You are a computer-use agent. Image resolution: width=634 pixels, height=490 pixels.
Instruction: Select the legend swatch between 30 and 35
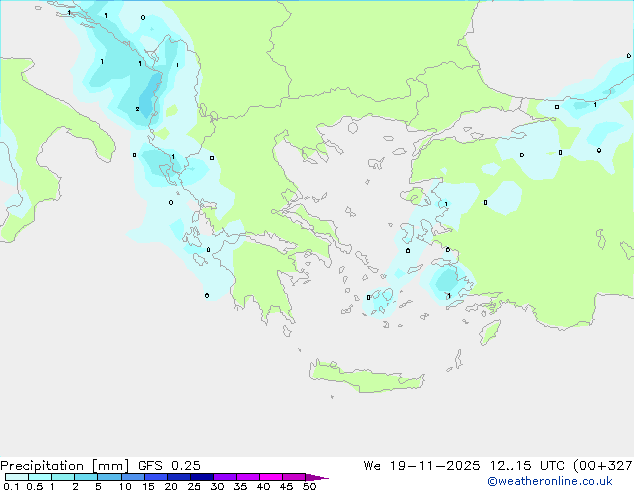[x=225, y=477]
